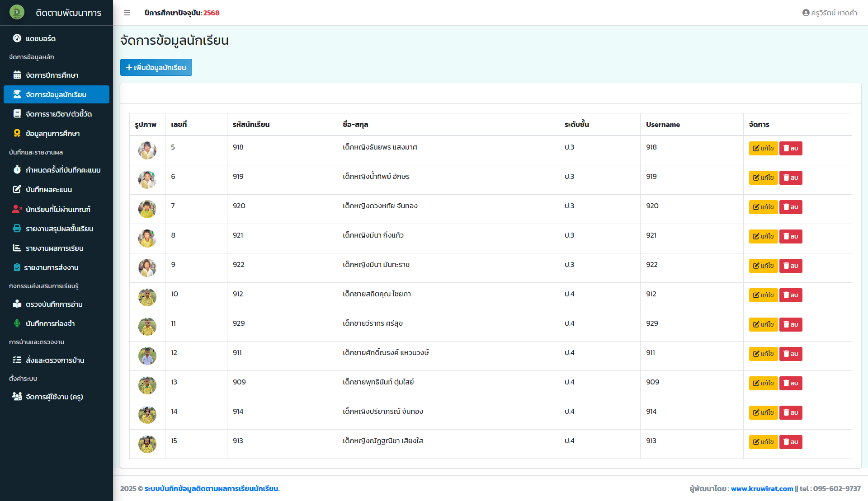Viewport: 868px width, 501px height.
Task: Edit student number 5 with ID 918
Action: tap(763, 148)
